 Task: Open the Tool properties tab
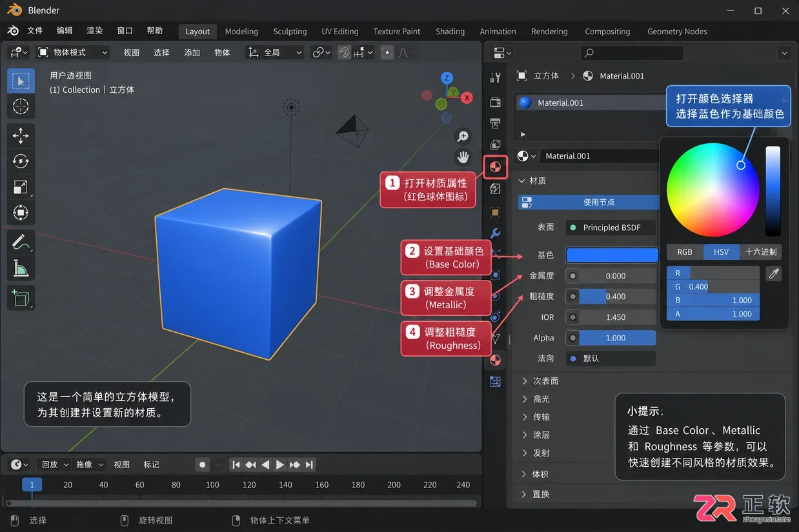tap(496, 78)
